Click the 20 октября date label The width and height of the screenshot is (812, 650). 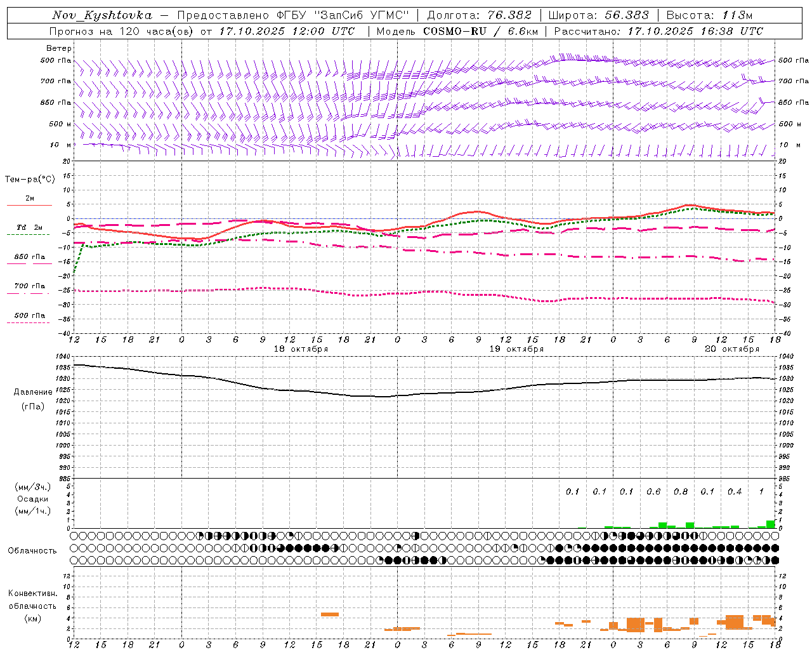(x=732, y=349)
